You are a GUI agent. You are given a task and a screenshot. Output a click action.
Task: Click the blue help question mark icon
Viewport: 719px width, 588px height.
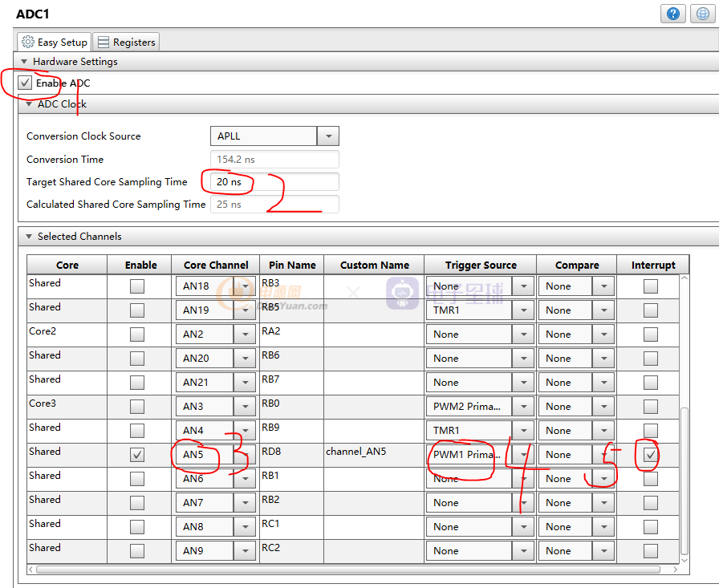coord(672,14)
